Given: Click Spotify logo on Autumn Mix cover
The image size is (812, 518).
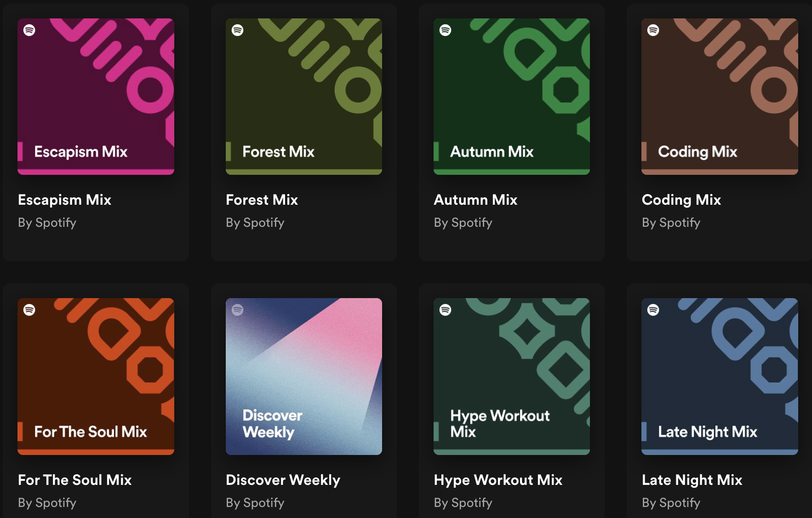Looking at the screenshot, I should (x=445, y=30).
